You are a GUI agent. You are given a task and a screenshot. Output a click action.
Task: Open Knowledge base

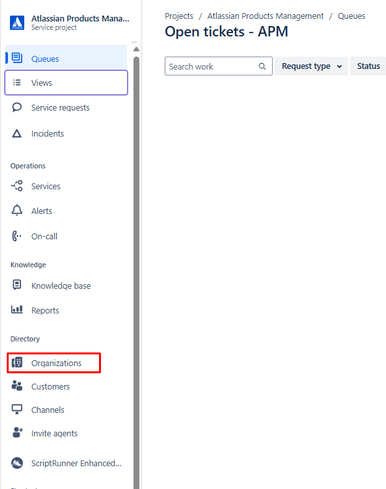coord(61,286)
